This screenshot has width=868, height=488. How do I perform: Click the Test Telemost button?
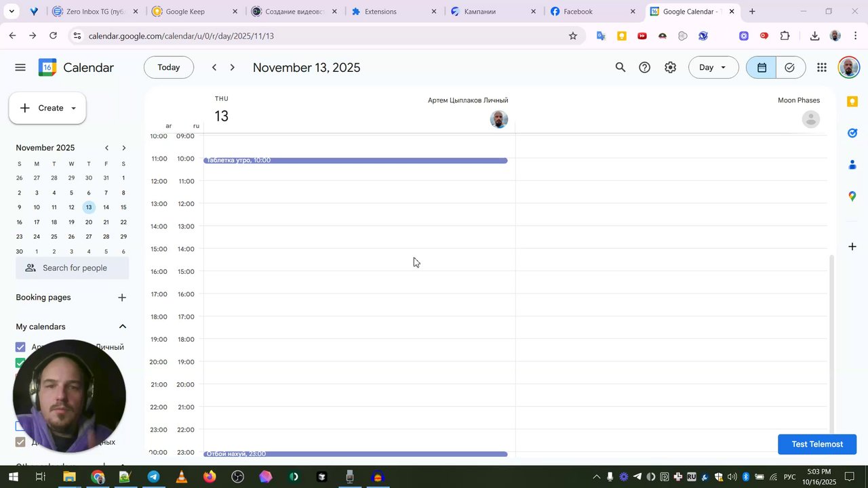click(x=817, y=444)
